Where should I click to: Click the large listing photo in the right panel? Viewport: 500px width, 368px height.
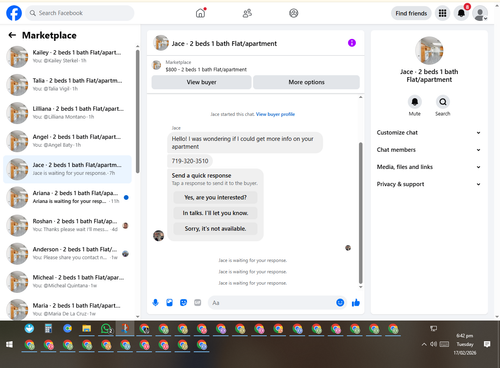[429, 50]
